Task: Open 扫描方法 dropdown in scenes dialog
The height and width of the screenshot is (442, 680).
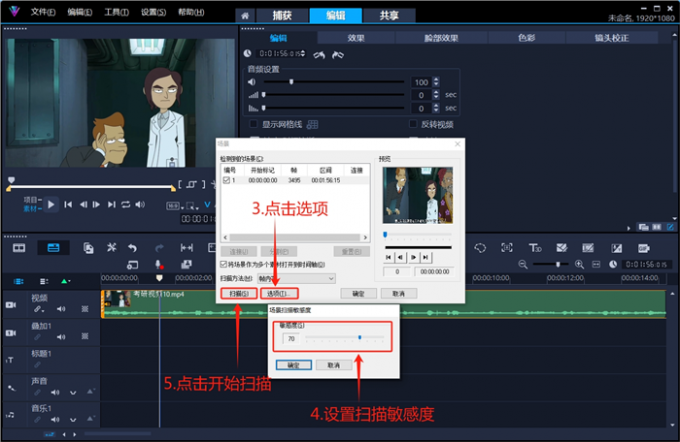Action: pos(296,278)
